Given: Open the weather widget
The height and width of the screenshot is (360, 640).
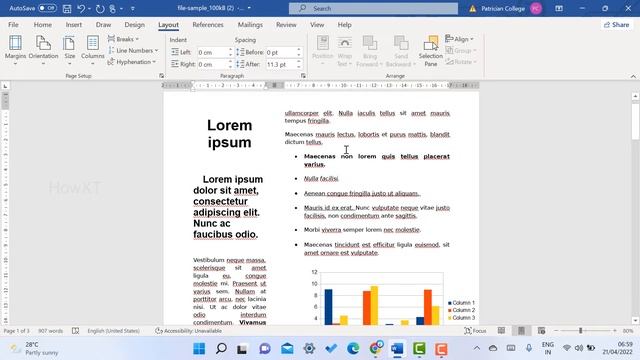Looking at the screenshot, I should click(x=34, y=349).
